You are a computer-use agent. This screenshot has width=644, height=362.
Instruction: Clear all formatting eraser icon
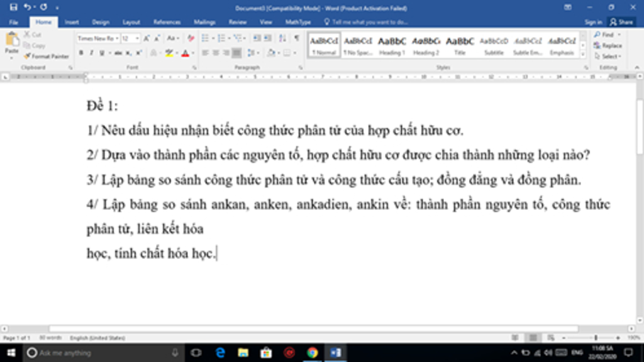(x=191, y=38)
